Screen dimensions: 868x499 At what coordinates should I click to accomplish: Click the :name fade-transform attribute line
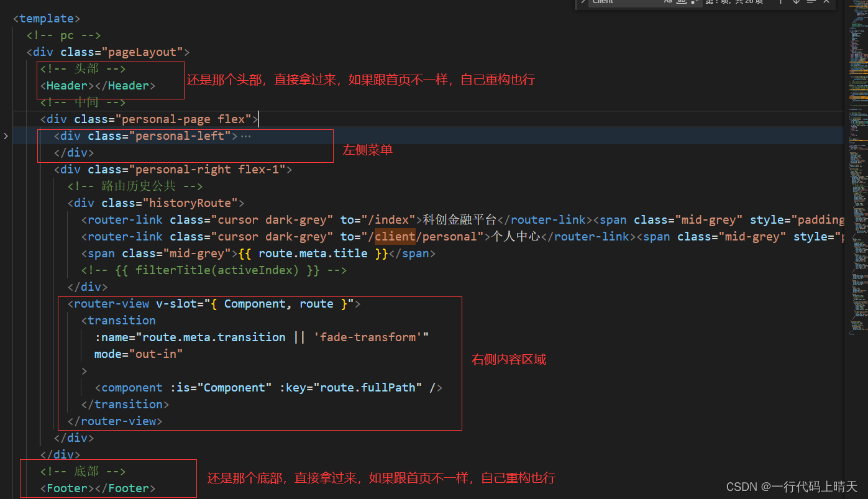pos(262,337)
